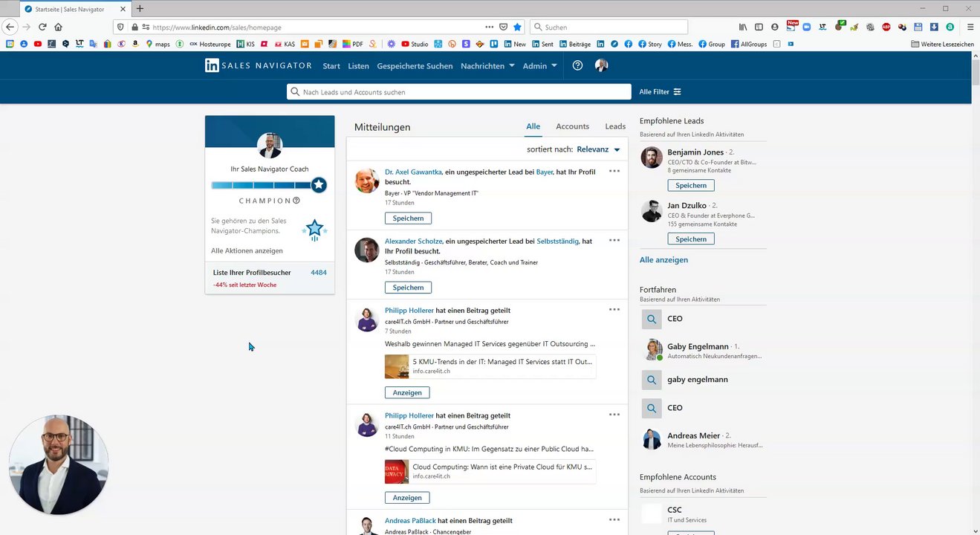Screen dimensions: 980x535
Task: Open options menu for Alexander Scholze notification
Action: click(x=614, y=240)
